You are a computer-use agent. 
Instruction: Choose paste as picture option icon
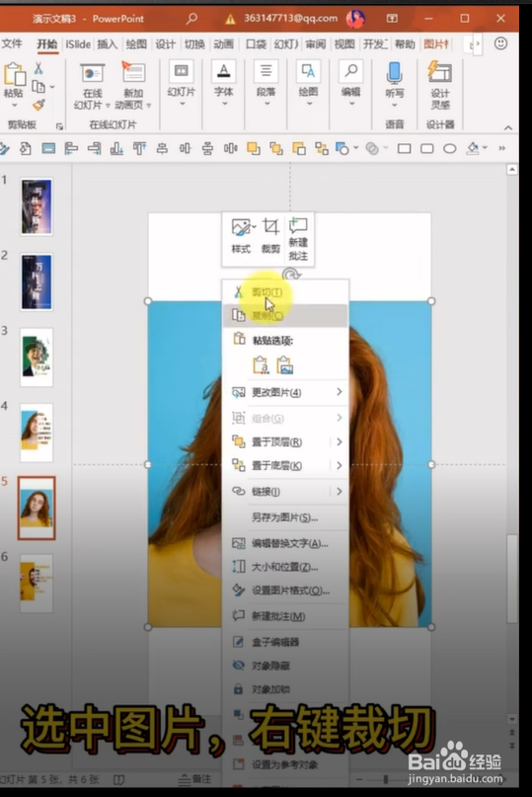285,365
